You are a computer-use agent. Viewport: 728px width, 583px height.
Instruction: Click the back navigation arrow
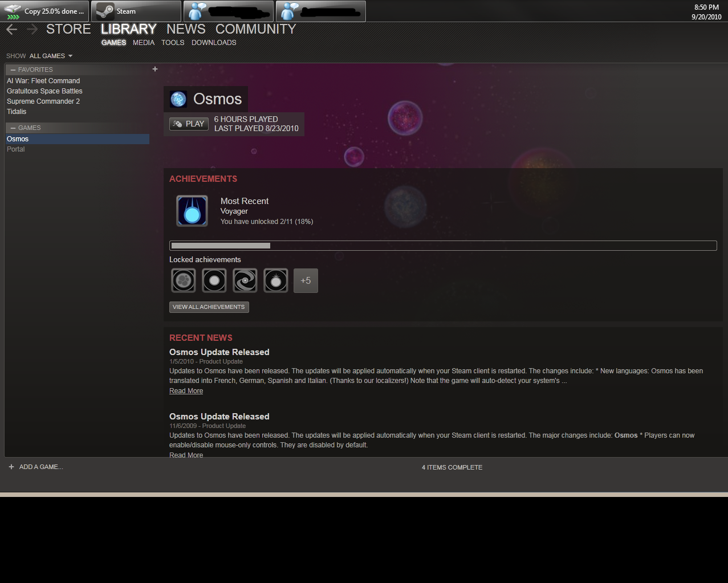[x=12, y=30]
